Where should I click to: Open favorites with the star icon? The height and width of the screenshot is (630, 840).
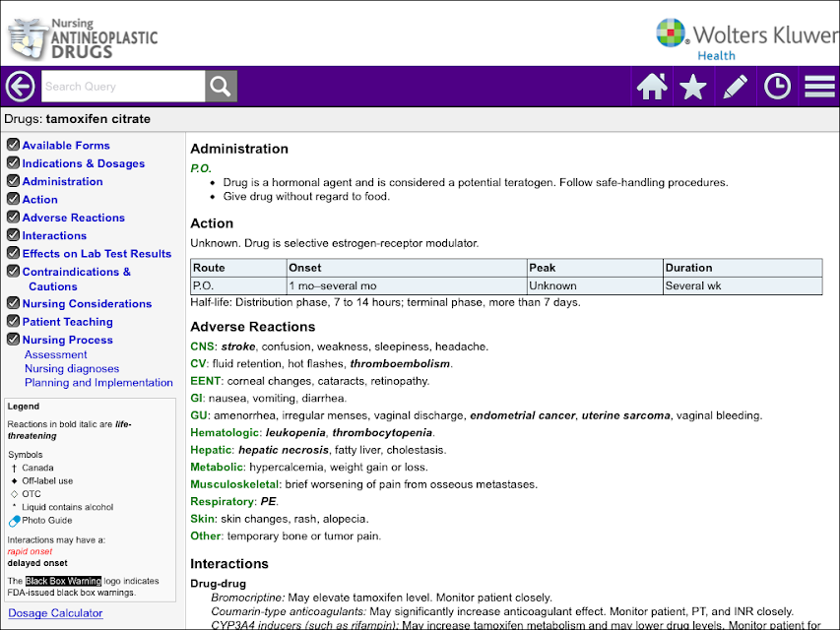click(x=692, y=87)
